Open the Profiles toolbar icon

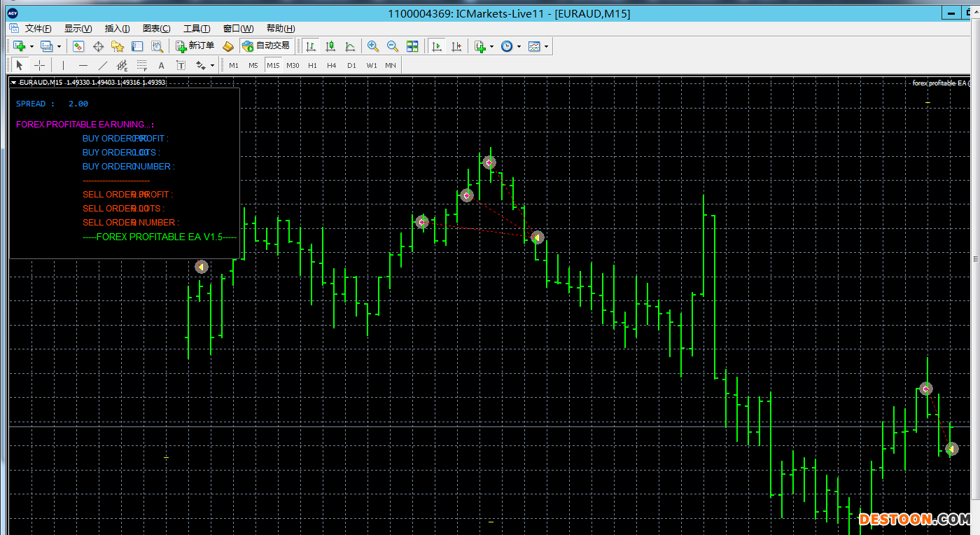click(x=46, y=46)
